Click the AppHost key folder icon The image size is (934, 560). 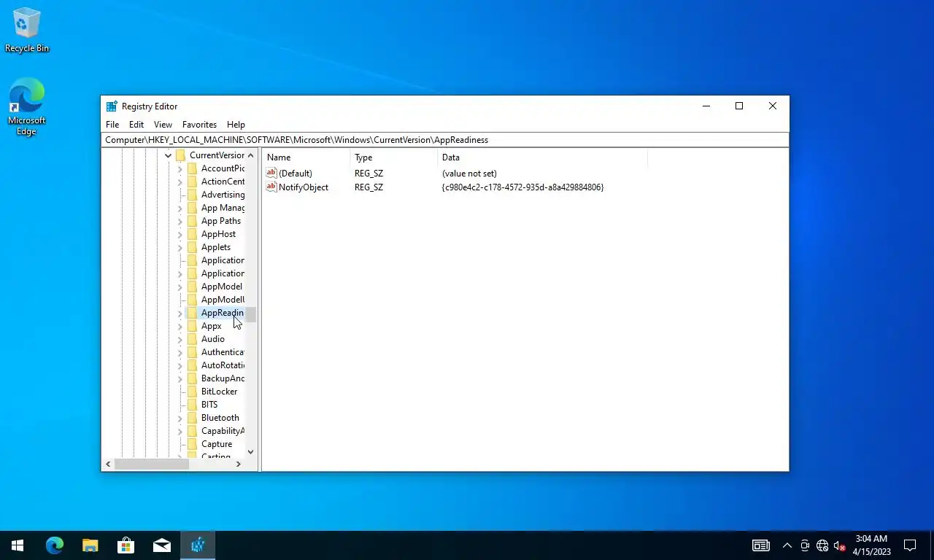[192, 234]
